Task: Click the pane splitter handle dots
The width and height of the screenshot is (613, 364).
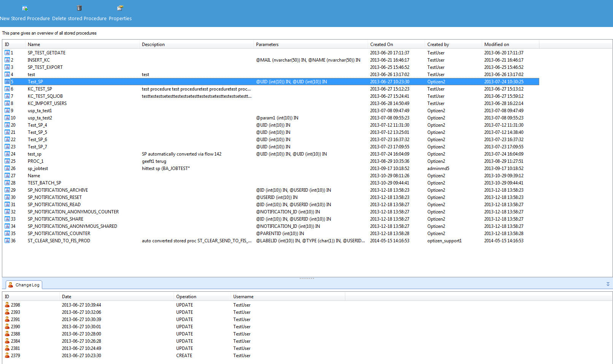Action: point(307,278)
